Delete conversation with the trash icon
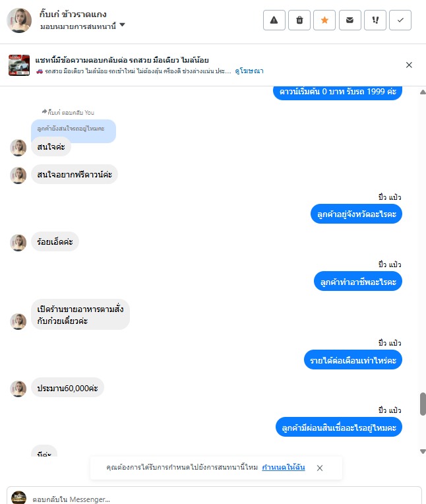This screenshot has height=504, width=426. coord(299,20)
